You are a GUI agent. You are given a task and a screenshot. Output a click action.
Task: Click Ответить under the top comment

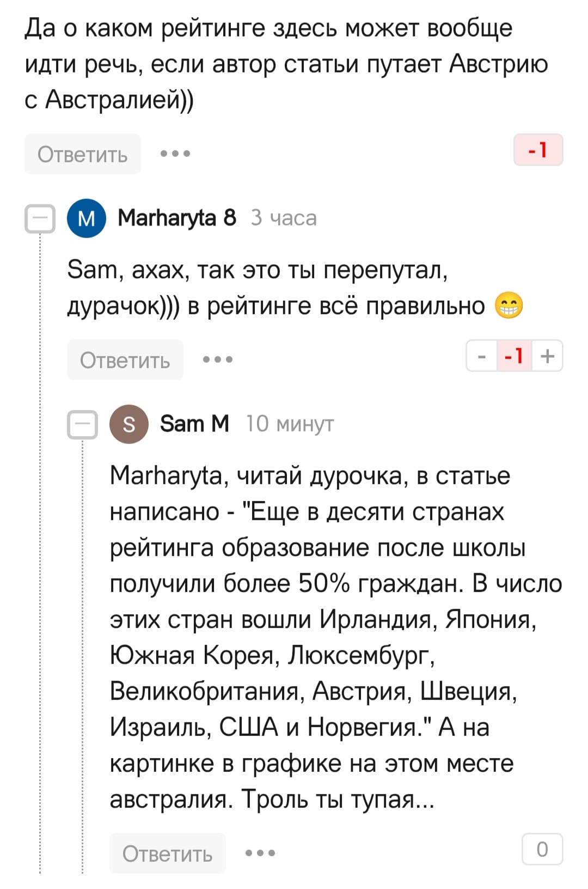(x=82, y=154)
